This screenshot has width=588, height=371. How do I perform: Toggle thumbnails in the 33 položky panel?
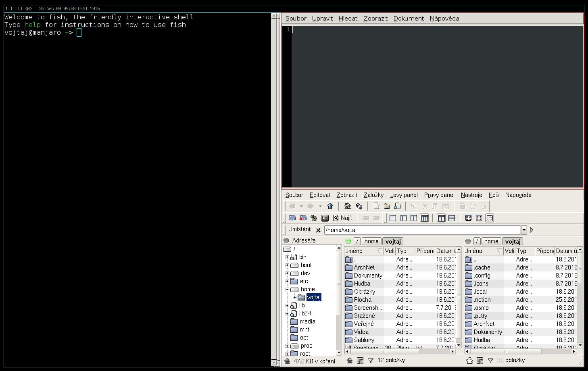click(x=480, y=361)
